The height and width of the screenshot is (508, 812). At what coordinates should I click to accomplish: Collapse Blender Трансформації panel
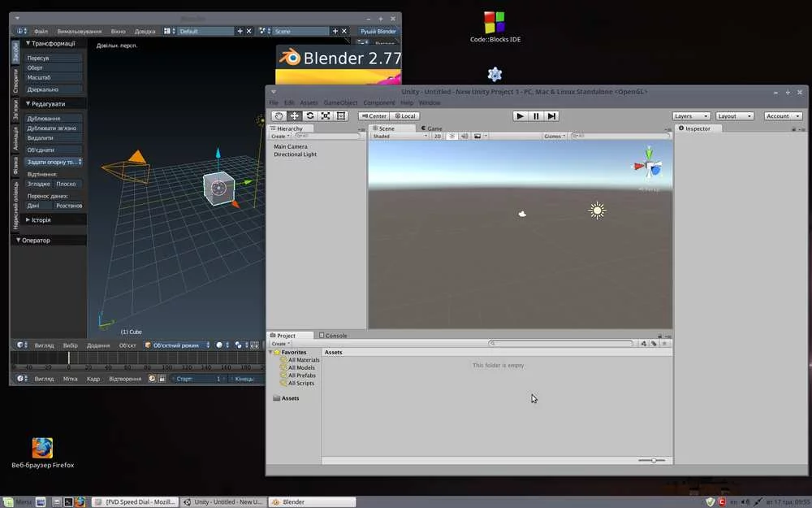[28, 44]
